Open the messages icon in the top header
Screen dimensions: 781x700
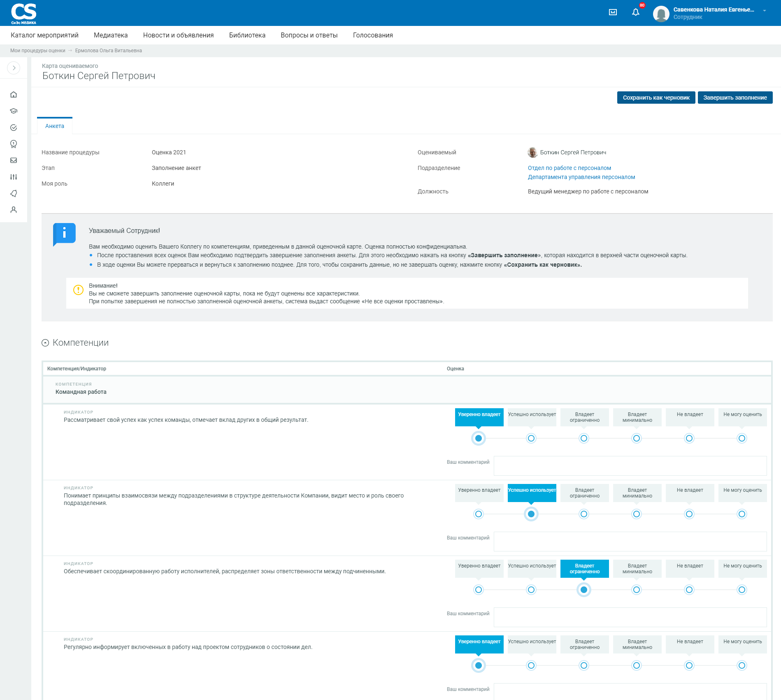(613, 12)
